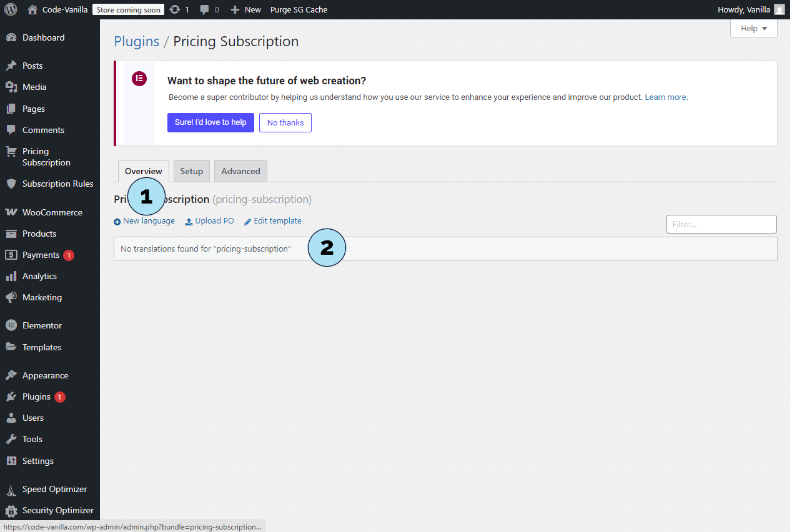Click Purge SG Cache in admin bar
The image size is (792, 532).
pos(299,9)
